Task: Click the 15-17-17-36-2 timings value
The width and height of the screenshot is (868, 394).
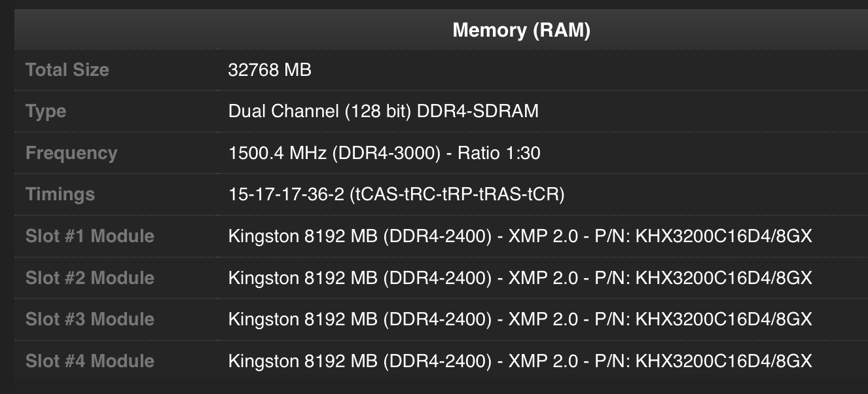Action: [x=396, y=194]
